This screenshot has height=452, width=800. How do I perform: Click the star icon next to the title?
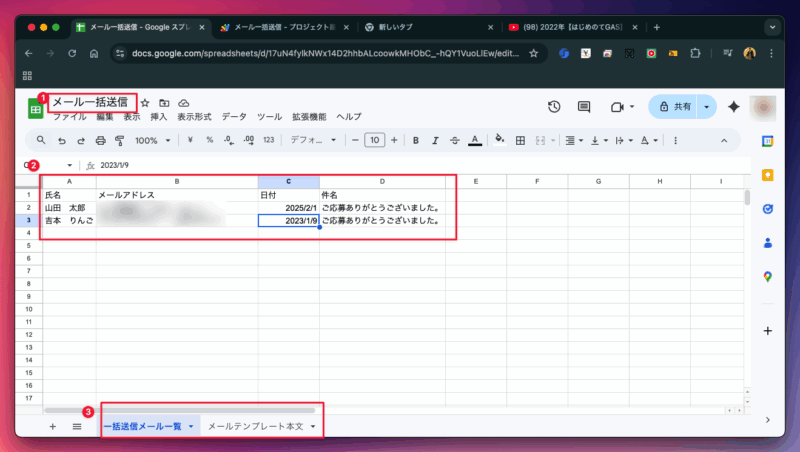pos(145,103)
